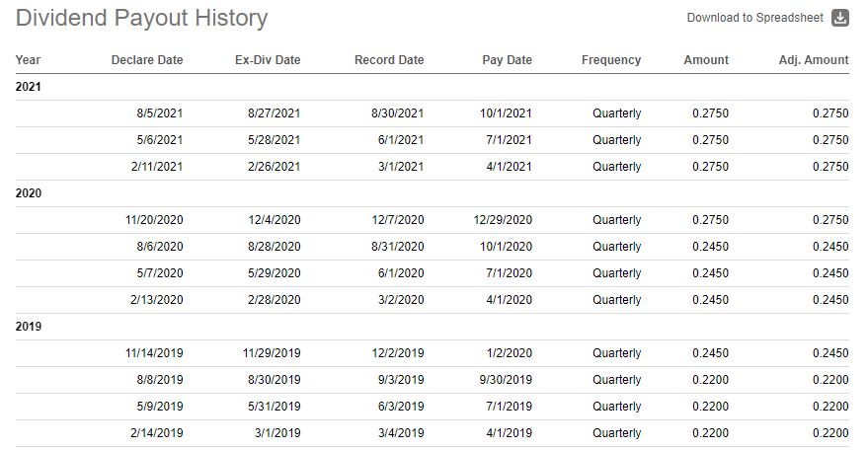The width and height of the screenshot is (868, 450).
Task: Select the 11/29/2019 ex-div date cell
Action: (272, 353)
